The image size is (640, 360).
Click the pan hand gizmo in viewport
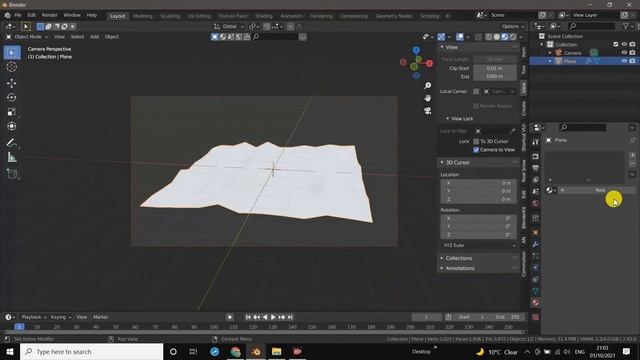tap(427, 98)
